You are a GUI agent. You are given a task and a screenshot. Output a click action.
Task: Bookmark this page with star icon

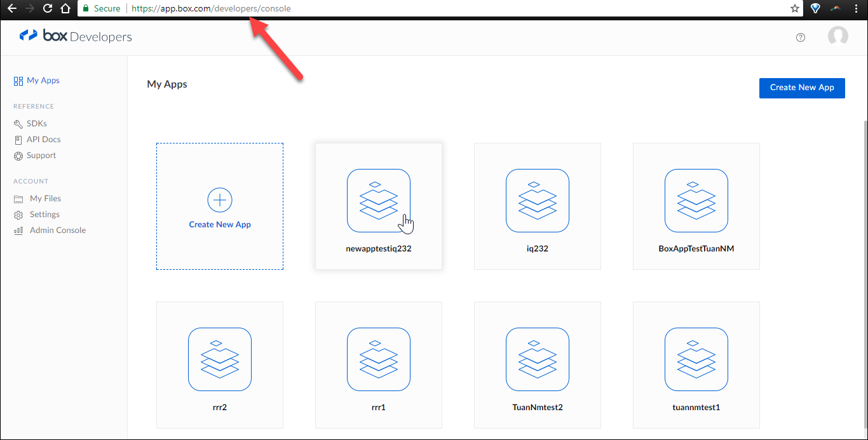pyautogui.click(x=795, y=8)
